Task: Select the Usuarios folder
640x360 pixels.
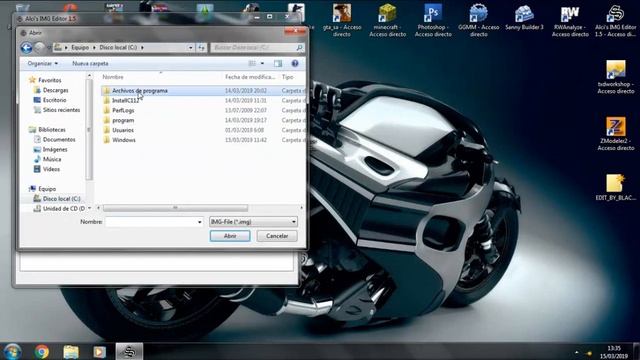Action: coord(123,130)
